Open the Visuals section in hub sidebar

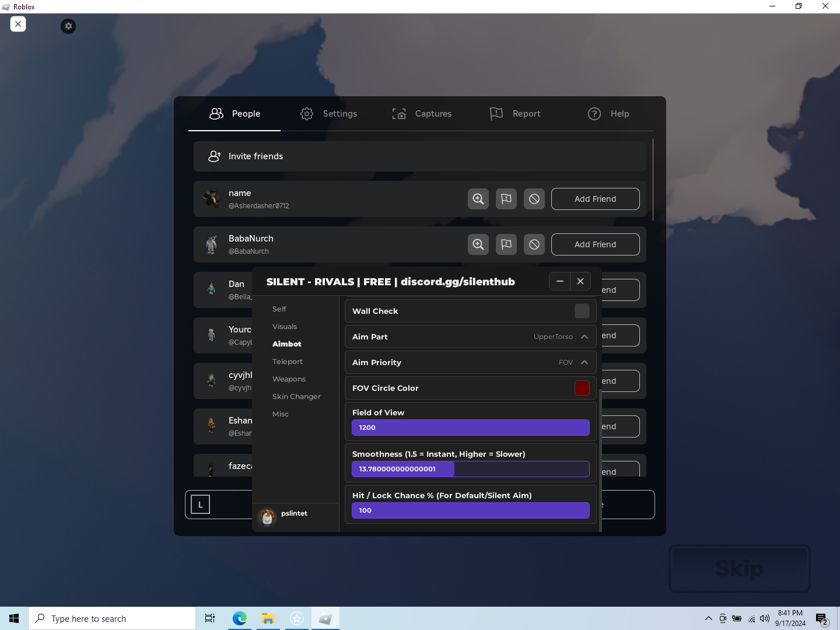285,327
